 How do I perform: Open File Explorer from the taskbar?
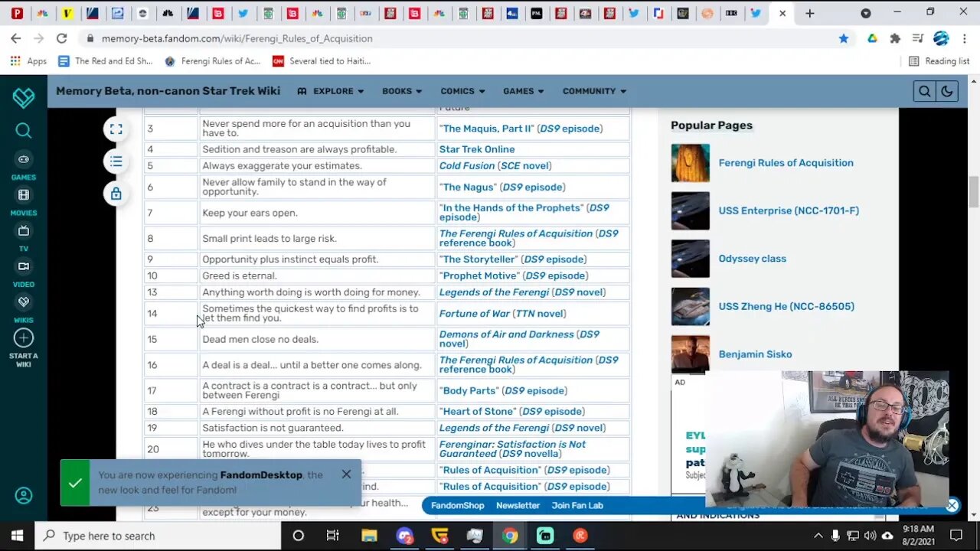tap(369, 536)
